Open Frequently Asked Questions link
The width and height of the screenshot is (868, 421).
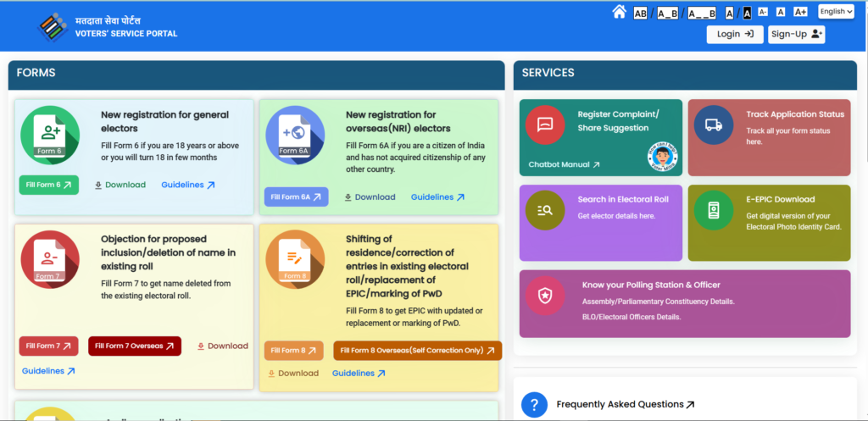pyautogui.click(x=626, y=404)
